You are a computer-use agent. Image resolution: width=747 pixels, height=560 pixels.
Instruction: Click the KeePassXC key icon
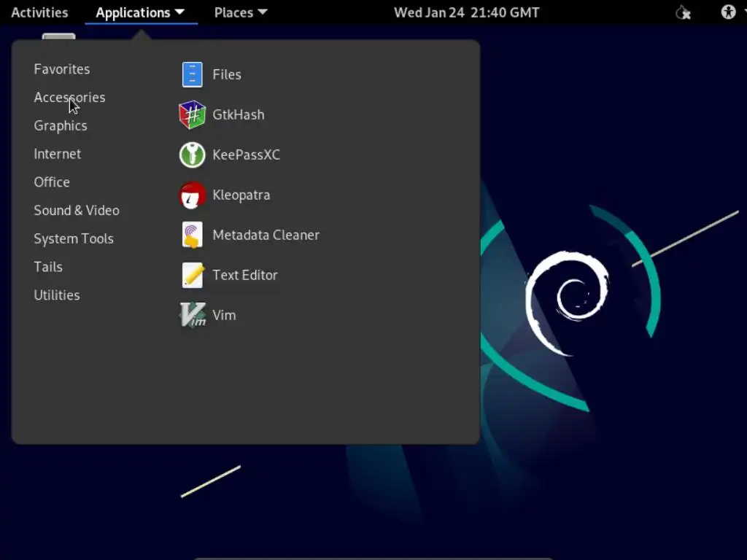(192, 155)
